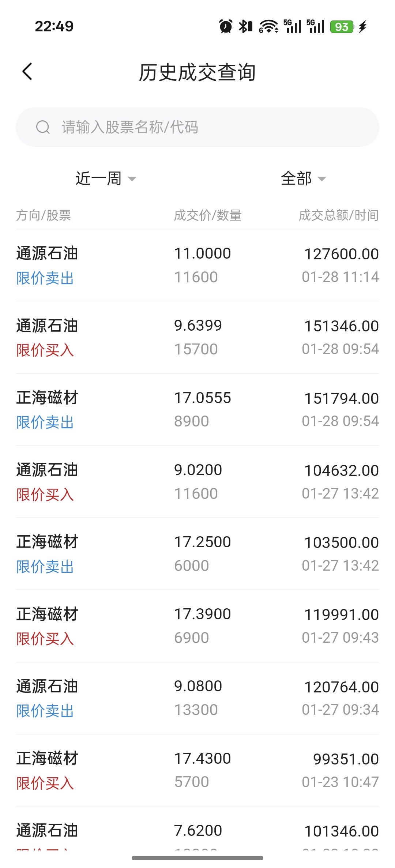Tap the alarm clock status icon
Viewport: 395px width, 868px height.
coord(226,26)
